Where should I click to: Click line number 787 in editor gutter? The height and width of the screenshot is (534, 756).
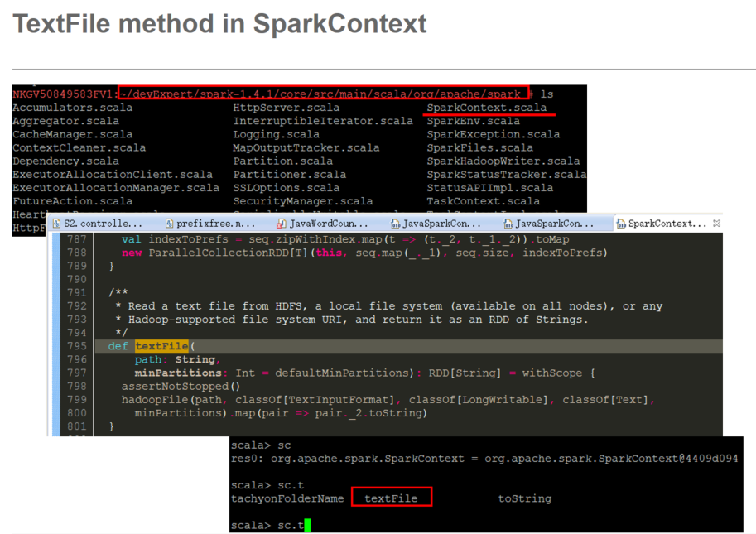(x=77, y=239)
